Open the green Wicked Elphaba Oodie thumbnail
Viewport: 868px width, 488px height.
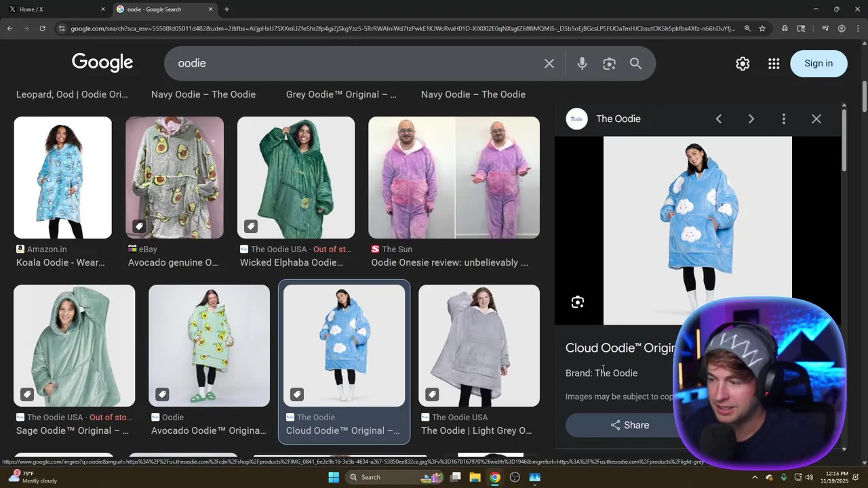(x=296, y=178)
